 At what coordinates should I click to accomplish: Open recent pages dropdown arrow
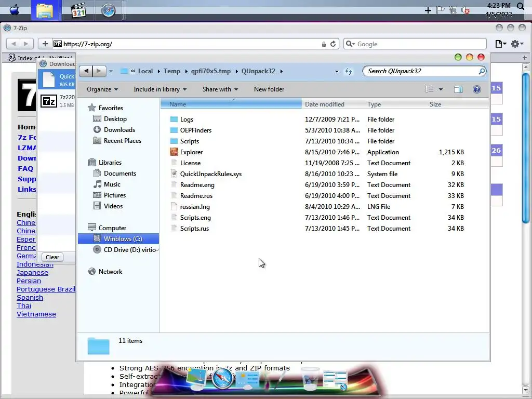click(x=111, y=71)
